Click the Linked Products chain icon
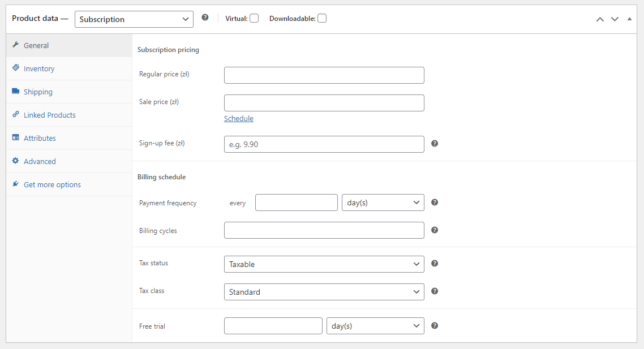Image resolution: width=644 pixels, height=349 pixels. tap(16, 114)
